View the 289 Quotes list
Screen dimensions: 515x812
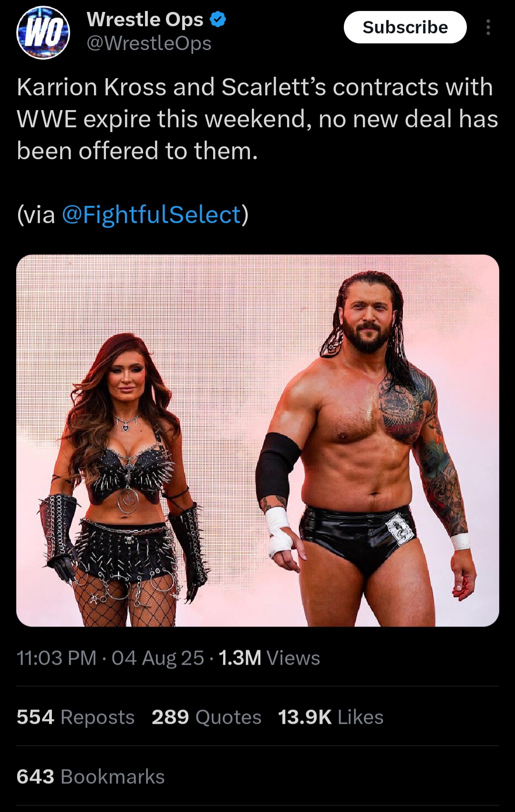pyautogui.click(x=206, y=717)
